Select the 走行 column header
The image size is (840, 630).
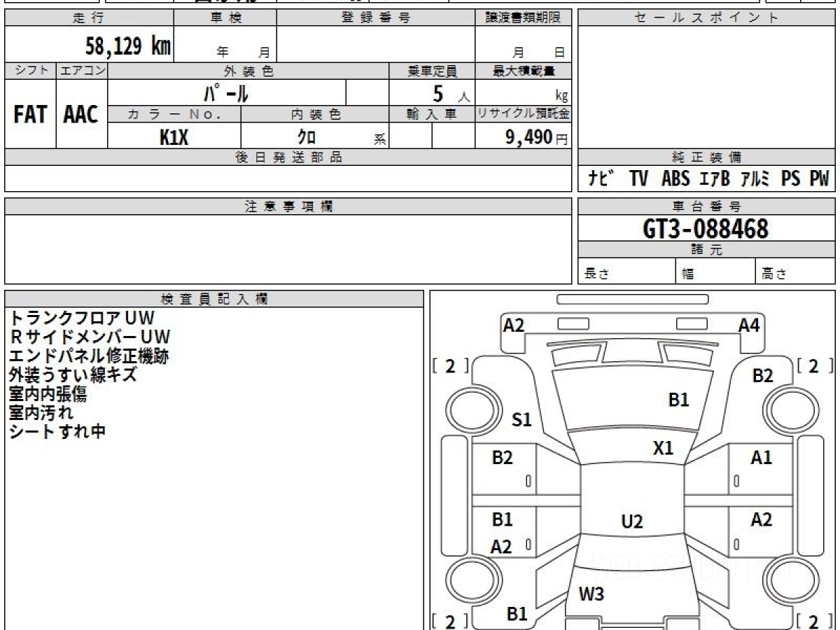point(89,18)
